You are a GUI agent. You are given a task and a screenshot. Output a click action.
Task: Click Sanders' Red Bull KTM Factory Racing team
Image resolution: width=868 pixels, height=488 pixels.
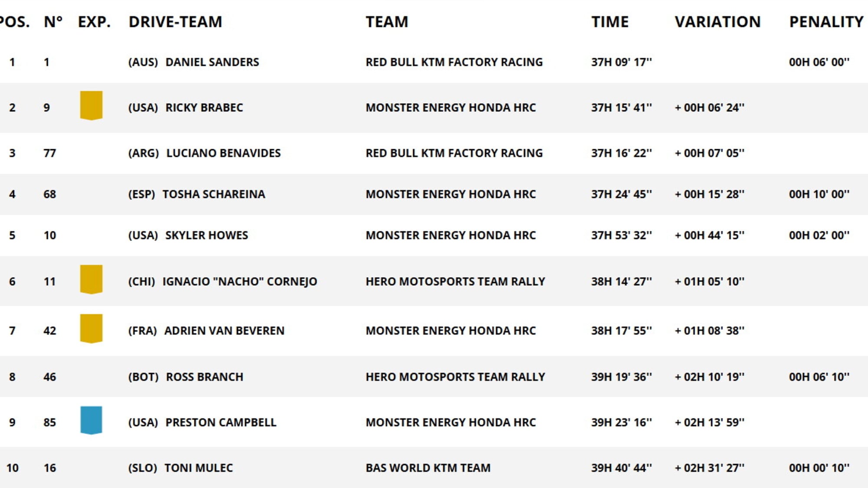click(454, 62)
